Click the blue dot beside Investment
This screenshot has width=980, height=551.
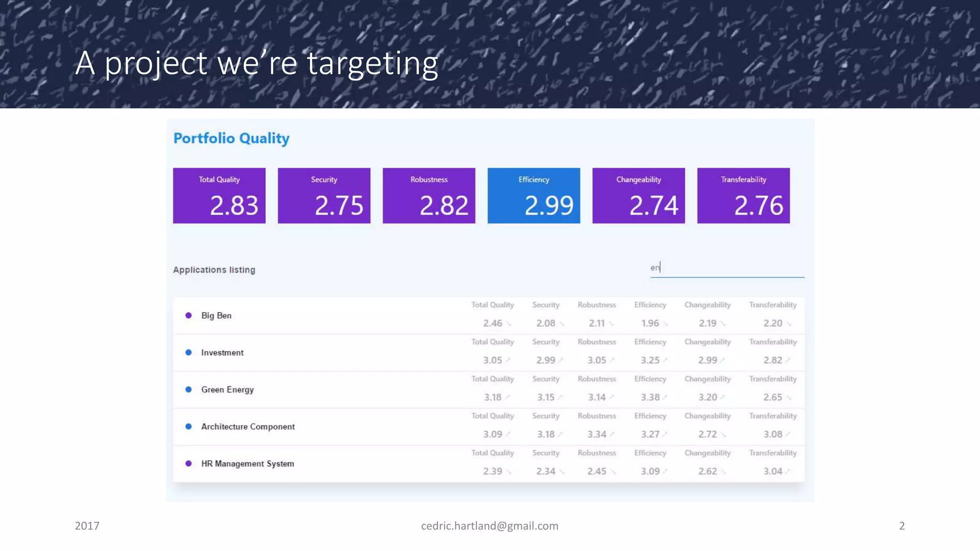click(x=189, y=353)
